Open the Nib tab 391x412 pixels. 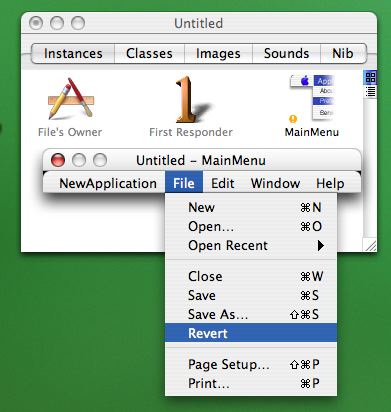pos(343,53)
